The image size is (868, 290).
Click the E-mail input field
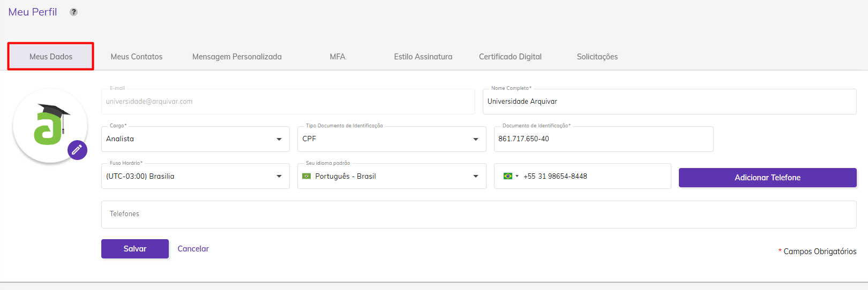pyautogui.click(x=288, y=102)
